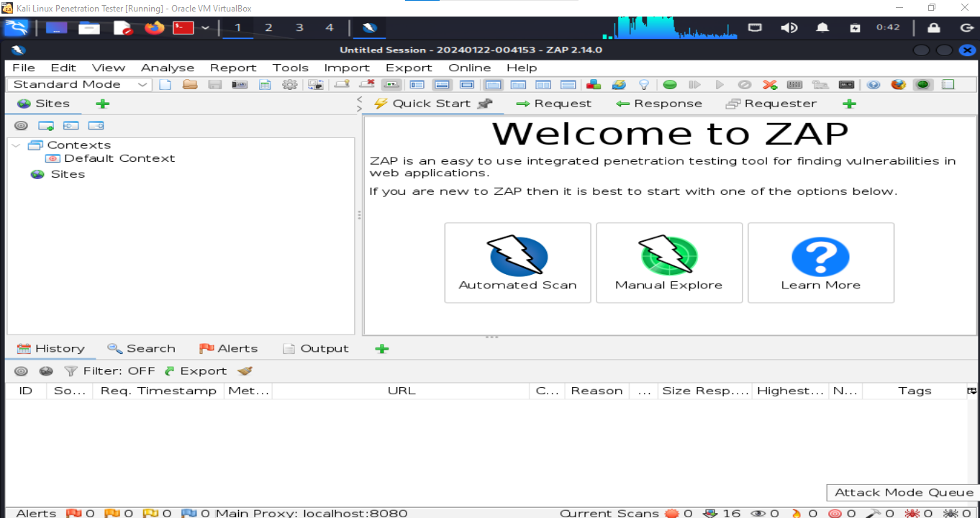The image size is (980, 518).
Task: Click the green plus beside Requester tab
Action: 849,104
